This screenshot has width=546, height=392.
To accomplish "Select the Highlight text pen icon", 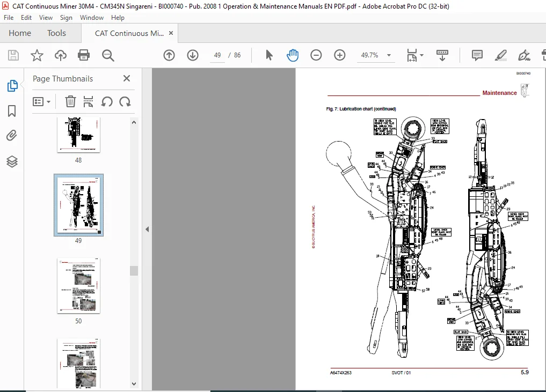I will point(501,55).
